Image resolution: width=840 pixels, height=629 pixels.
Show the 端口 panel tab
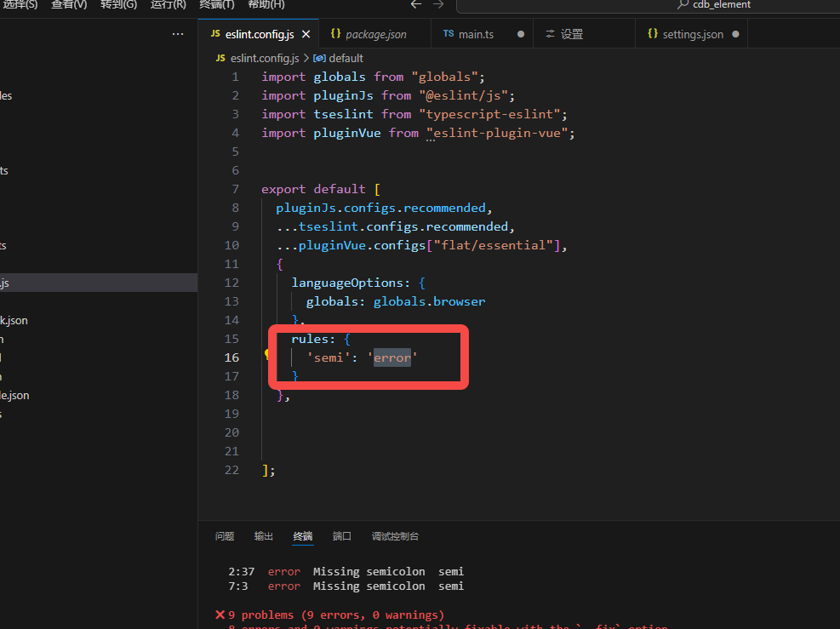coord(342,536)
